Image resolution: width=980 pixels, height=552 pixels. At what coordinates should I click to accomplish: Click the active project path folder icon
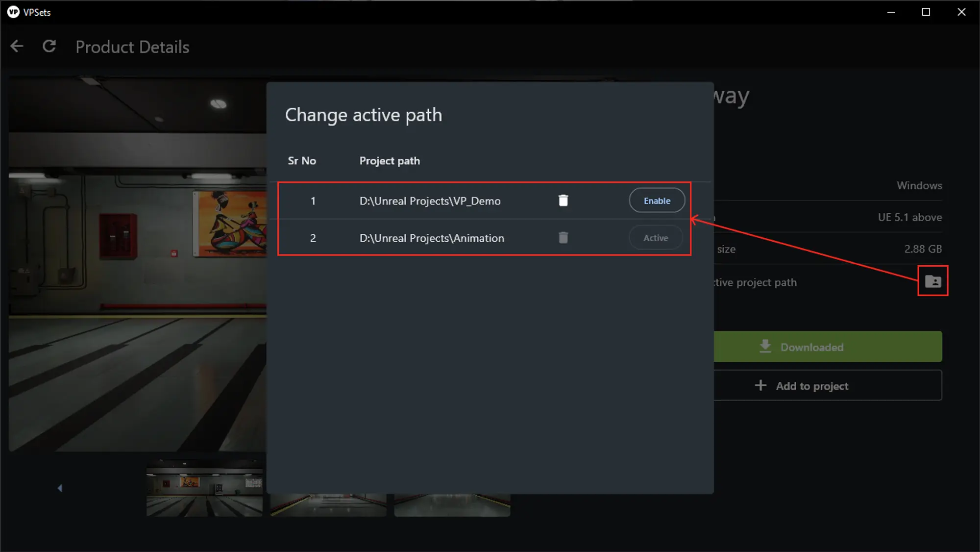pos(933,281)
